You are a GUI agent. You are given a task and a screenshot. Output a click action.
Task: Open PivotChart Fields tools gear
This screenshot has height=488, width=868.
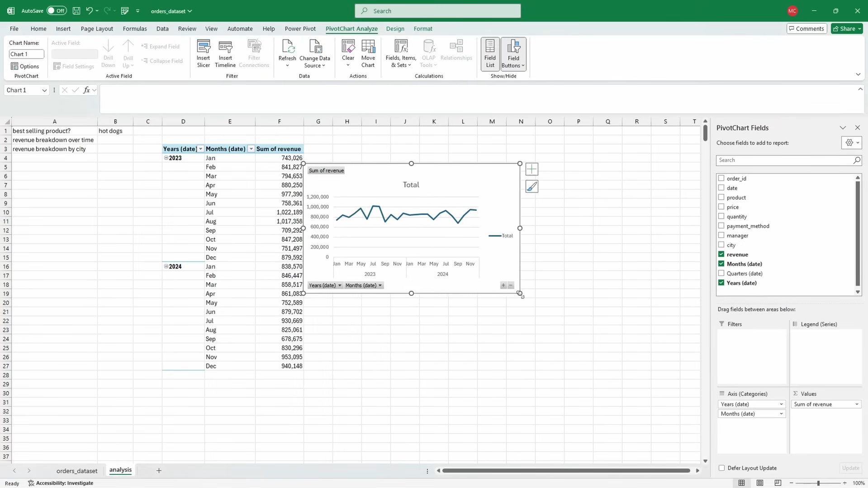852,143
